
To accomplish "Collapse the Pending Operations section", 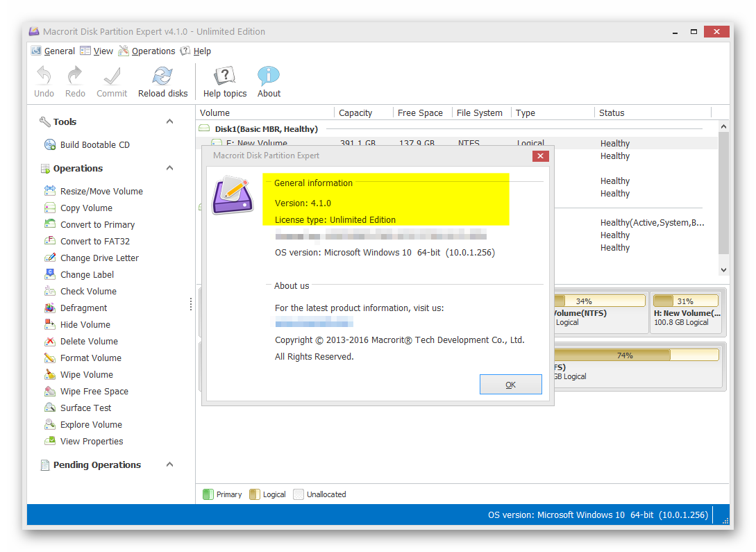I will [x=169, y=465].
